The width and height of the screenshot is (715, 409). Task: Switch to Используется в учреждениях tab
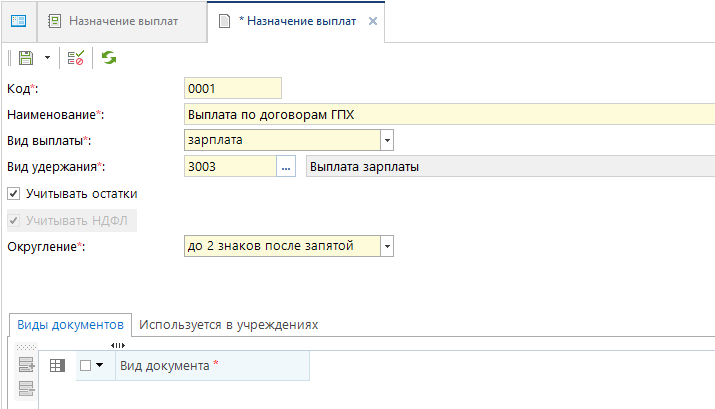click(x=228, y=325)
